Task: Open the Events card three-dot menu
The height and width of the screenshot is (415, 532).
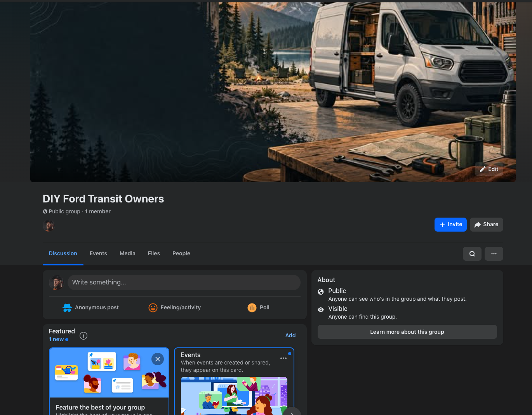Action: tap(283, 358)
